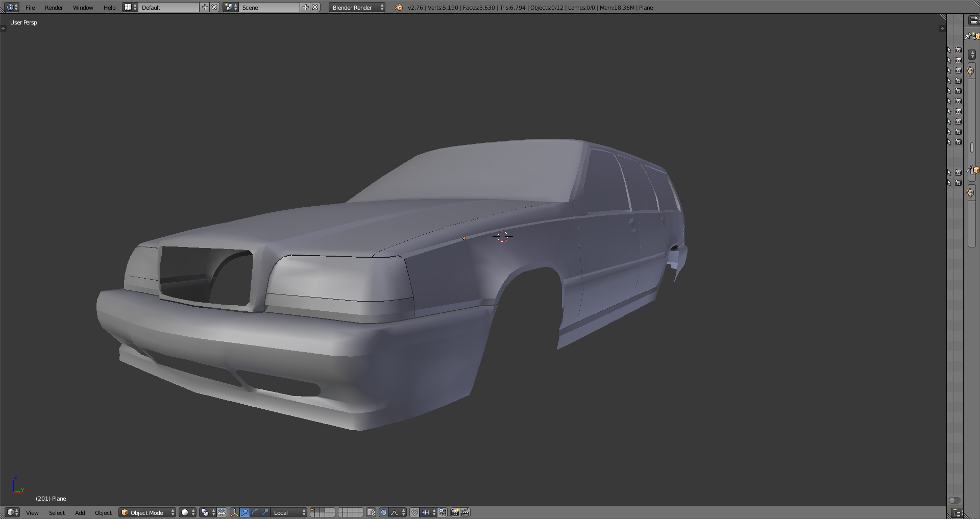Open the outliner editor type icon at bottom right
The width and height of the screenshot is (980, 519).
[x=957, y=513]
